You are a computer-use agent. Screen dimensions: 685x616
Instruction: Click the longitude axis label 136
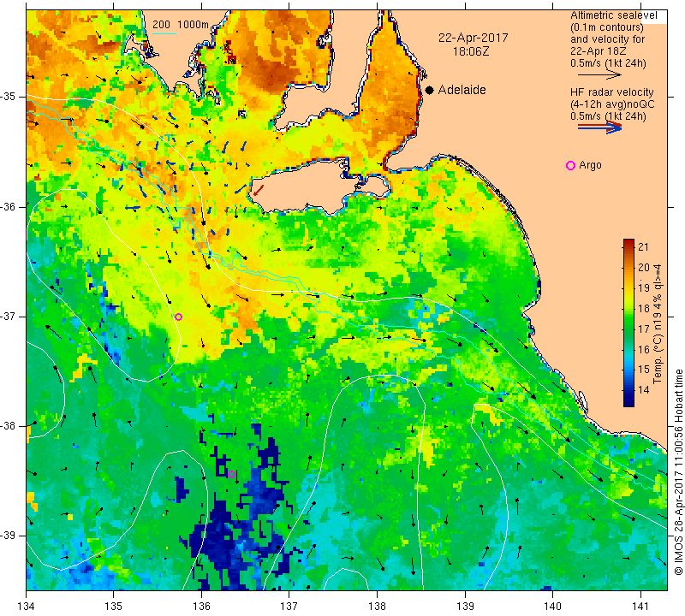point(201,607)
